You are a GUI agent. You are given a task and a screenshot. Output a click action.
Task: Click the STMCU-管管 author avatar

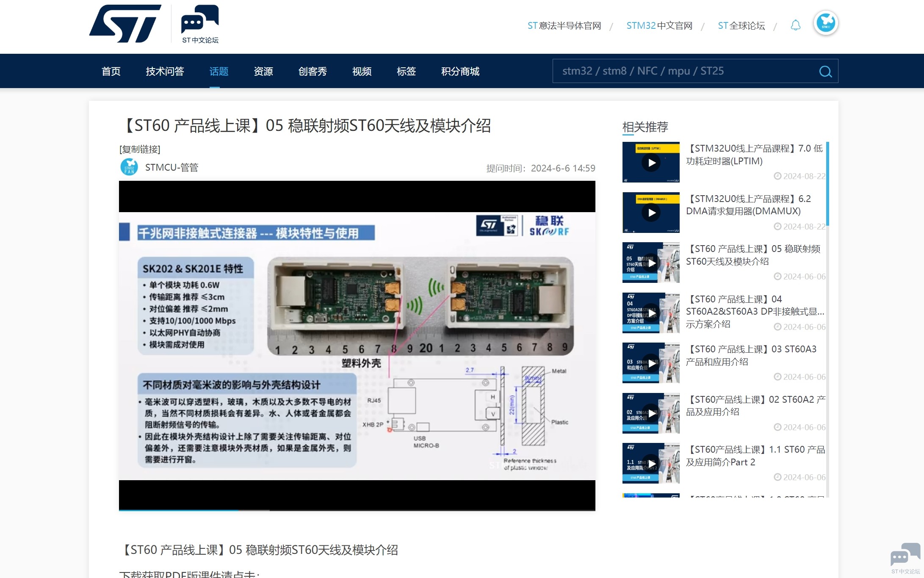coord(129,167)
